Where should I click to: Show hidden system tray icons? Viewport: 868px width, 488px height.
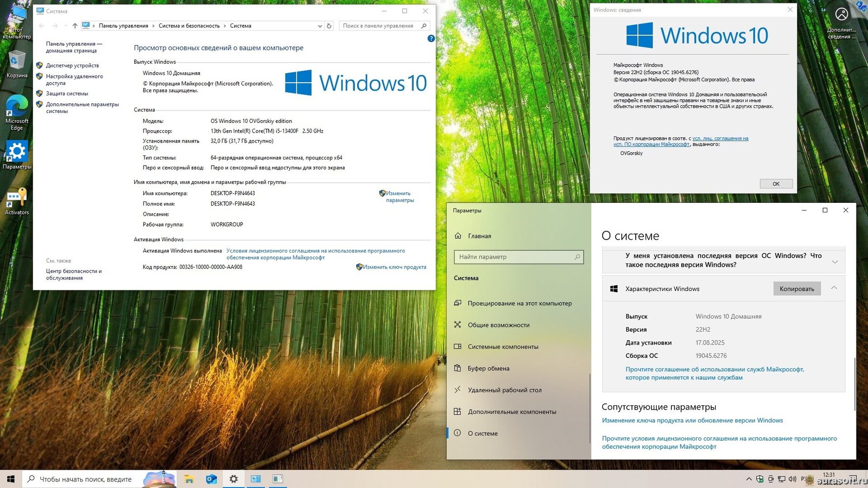coord(749,479)
